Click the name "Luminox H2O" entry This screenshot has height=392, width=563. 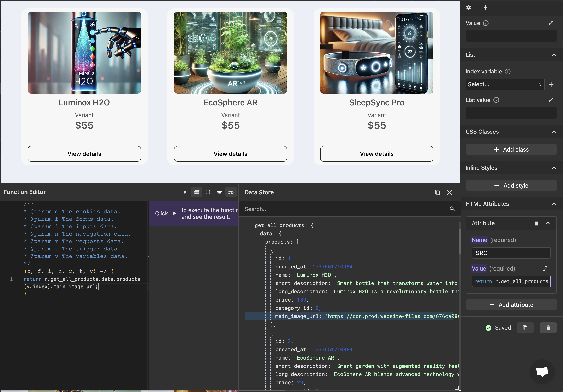tap(306, 275)
